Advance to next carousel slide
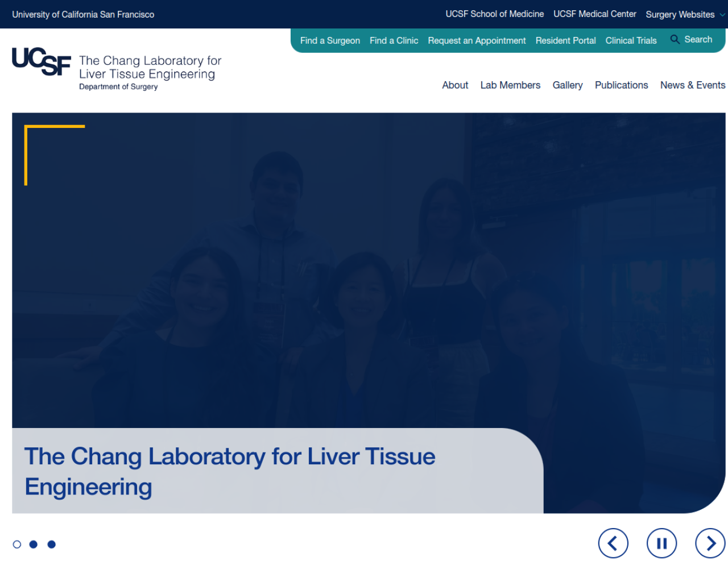This screenshot has width=728, height=582. point(710,543)
